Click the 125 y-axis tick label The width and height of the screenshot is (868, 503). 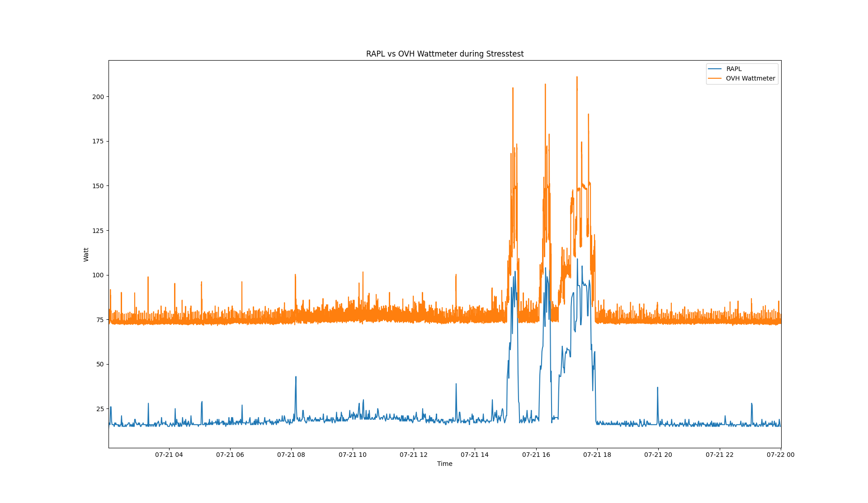point(98,231)
